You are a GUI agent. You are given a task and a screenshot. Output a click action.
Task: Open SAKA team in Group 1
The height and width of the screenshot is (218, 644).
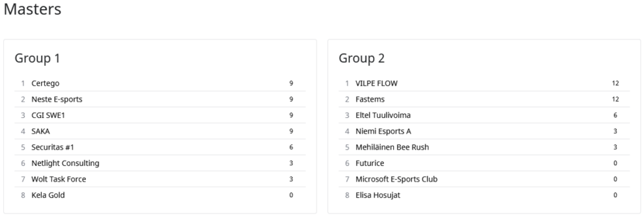[41, 131]
